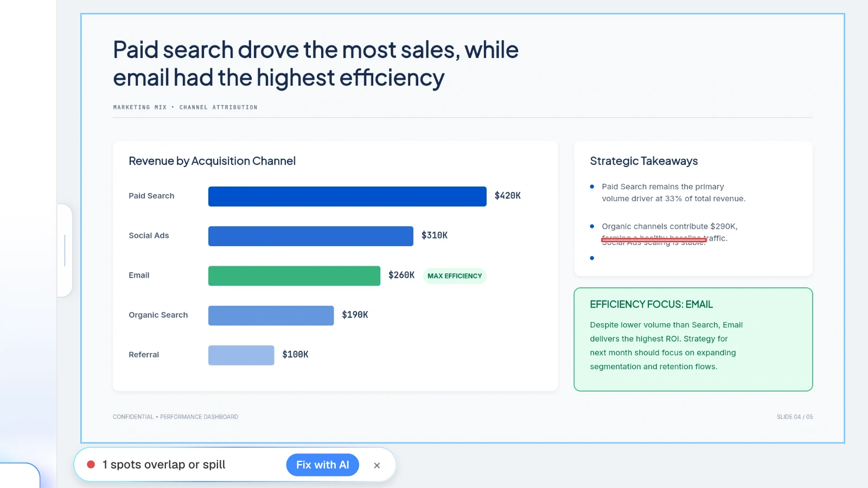Click the 'Paid Search' row label

151,196
